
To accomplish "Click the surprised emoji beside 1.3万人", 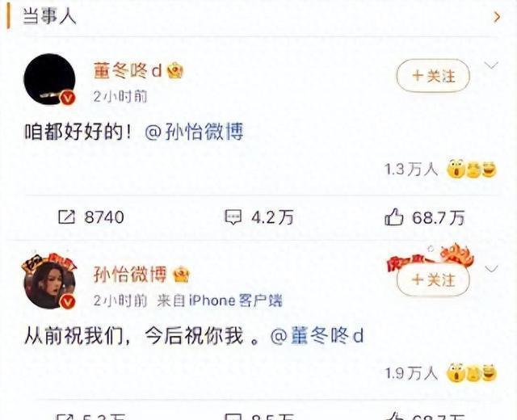I will click(456, 170).
